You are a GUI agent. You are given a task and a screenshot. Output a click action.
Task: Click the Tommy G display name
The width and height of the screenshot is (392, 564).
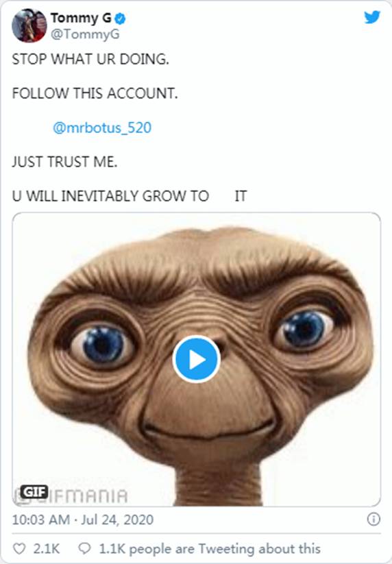click(x=81, y=18)
